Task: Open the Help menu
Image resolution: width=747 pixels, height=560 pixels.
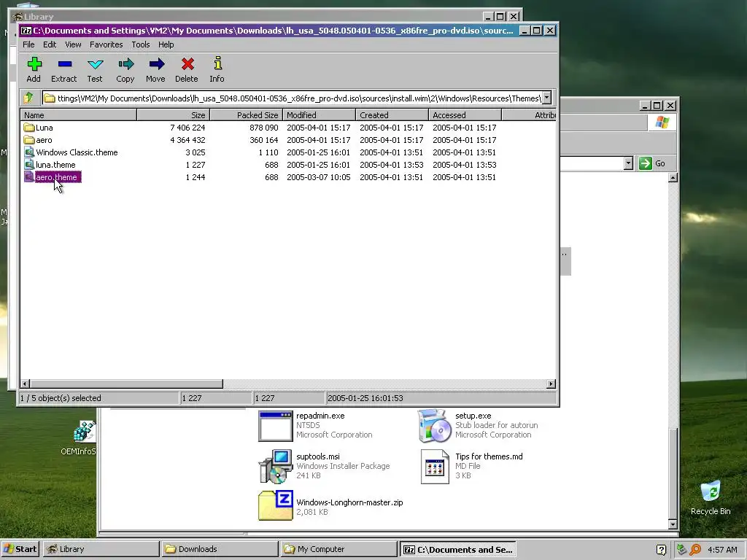Action: (166, 44)
